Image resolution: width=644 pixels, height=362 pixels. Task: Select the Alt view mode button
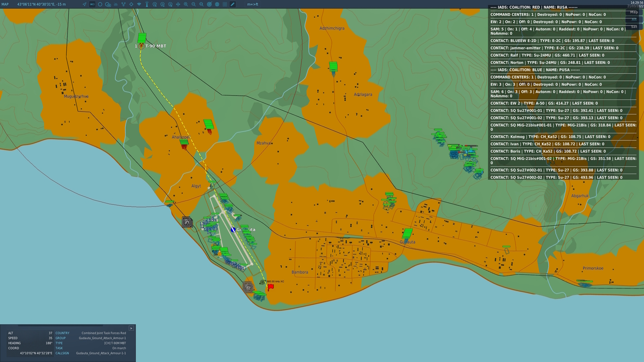634,19
